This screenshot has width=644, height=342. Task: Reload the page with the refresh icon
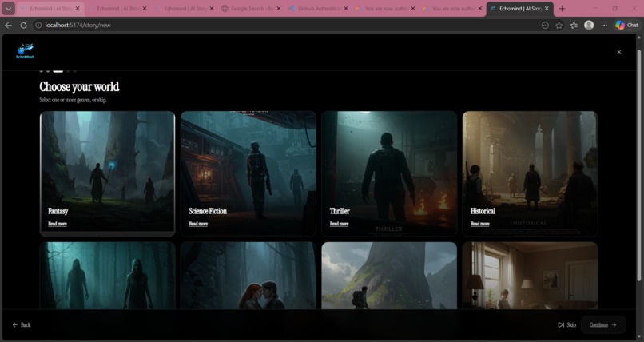coord(23,25)
